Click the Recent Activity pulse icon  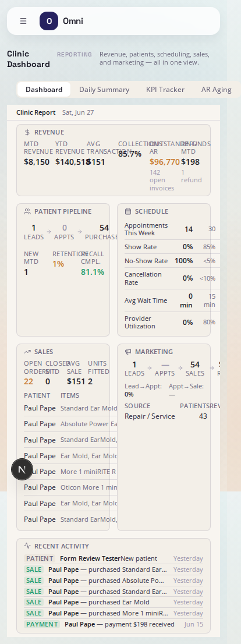click(27, 546)
